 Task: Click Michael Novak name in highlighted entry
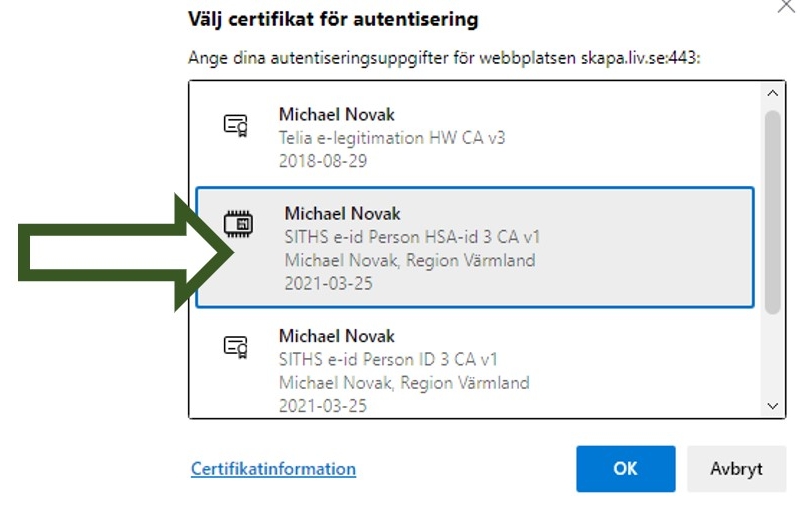pos(342,213)
